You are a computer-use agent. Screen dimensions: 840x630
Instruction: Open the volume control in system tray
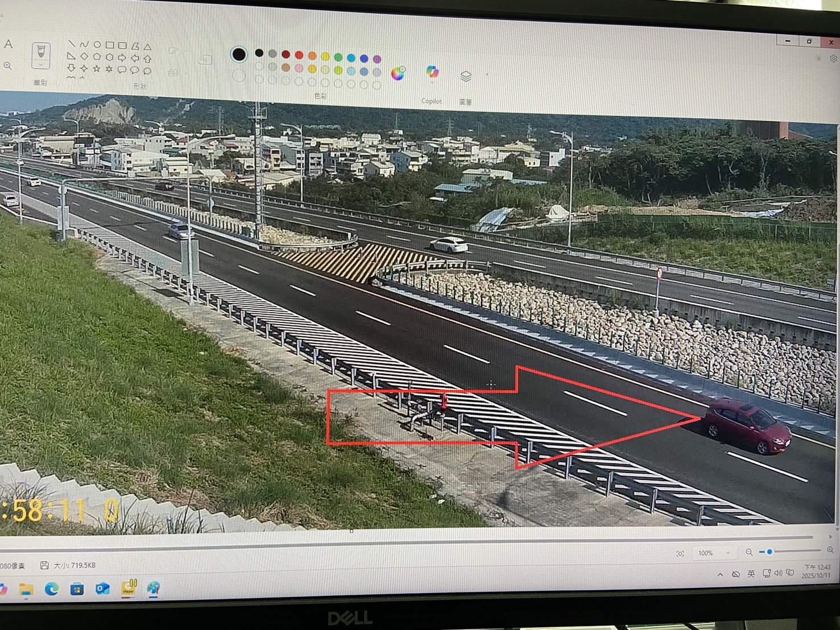[x=778, y=573]
